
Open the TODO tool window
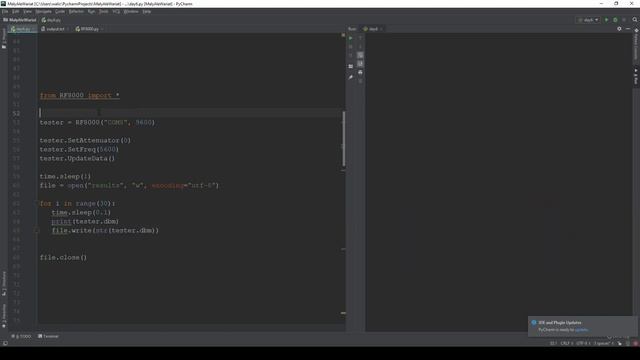click(21, 336)
